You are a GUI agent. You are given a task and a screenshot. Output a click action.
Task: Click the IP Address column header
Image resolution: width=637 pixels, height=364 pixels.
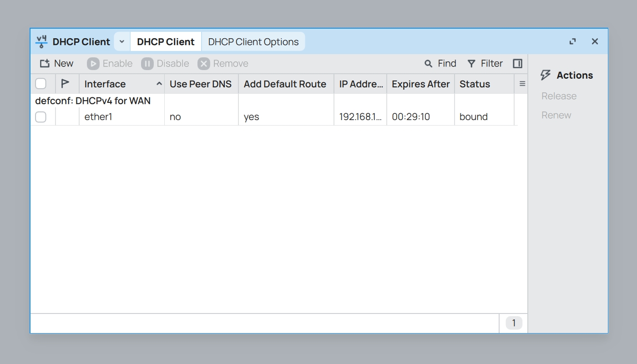click(360, 84)
